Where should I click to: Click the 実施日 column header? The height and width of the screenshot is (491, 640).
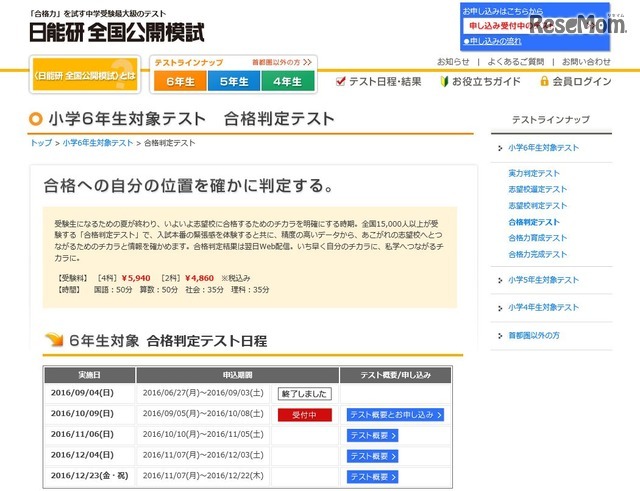89,375
